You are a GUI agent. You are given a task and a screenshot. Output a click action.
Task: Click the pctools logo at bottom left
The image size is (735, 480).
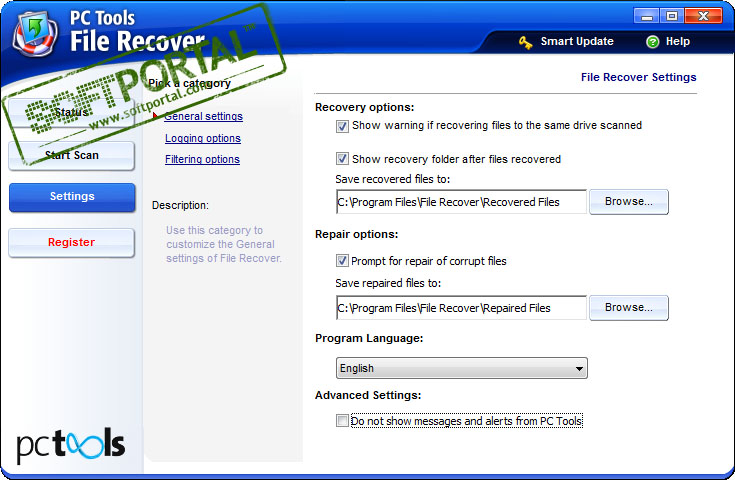[70, 445]
